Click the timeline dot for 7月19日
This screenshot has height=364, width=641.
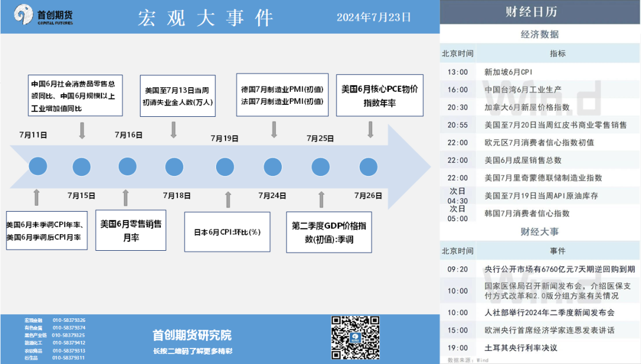pyautogui.click(x=225, y=167)
